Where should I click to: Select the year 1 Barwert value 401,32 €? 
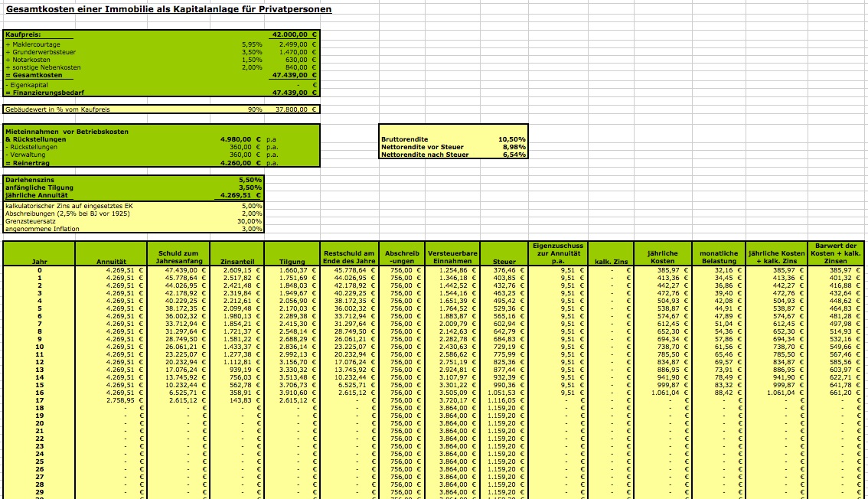(845, 279)
